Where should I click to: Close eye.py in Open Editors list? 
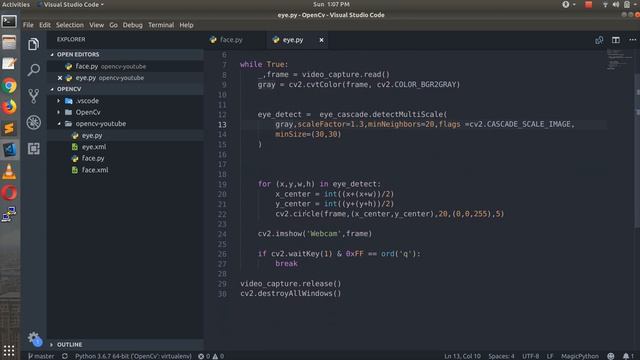pyautogui.click(x=60, y=78)
